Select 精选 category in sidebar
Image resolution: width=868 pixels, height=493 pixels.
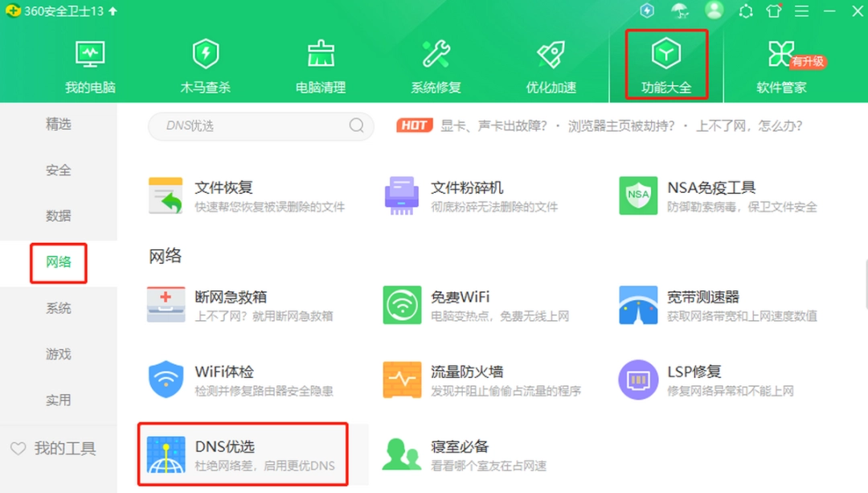(58, 124)
